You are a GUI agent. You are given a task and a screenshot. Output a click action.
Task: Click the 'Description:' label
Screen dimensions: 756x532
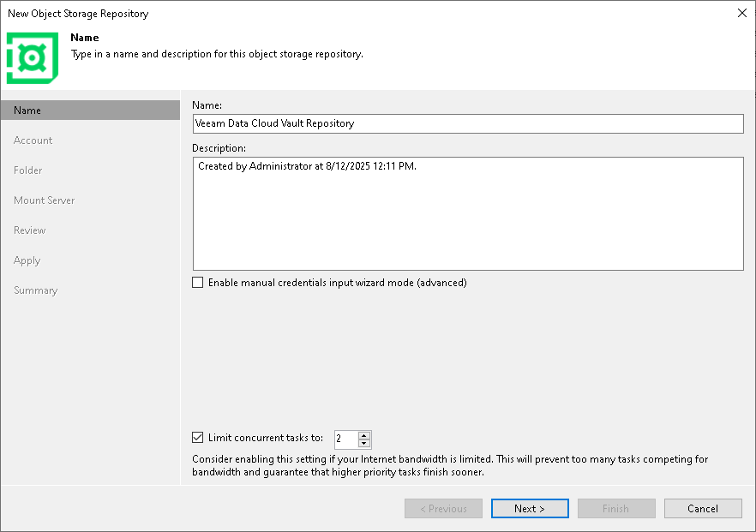[x=219, y=148]
